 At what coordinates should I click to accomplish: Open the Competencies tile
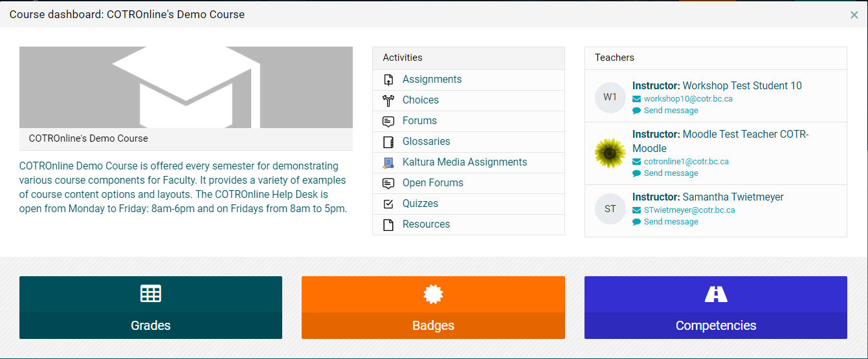[x=716, y=307]
